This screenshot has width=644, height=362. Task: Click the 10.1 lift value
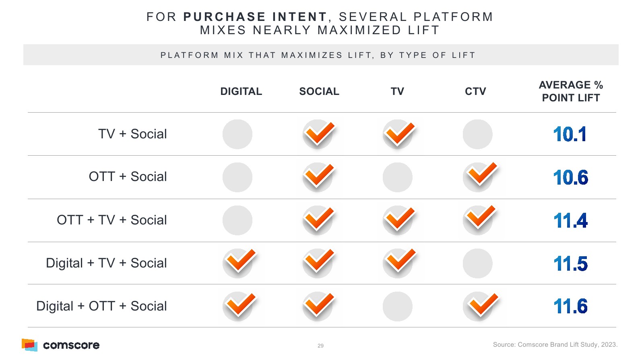pyautogui.click(x=570, y=134)
